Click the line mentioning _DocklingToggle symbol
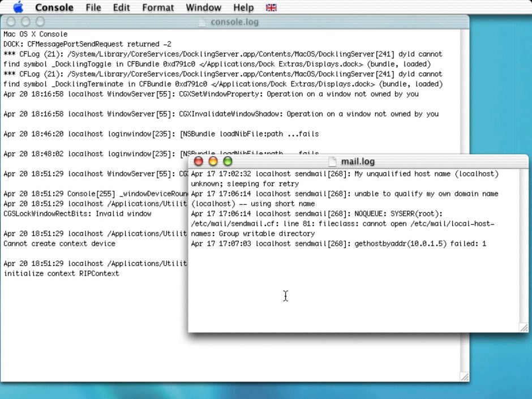This screenshot has height=399, width=532. tap(217, 64)
